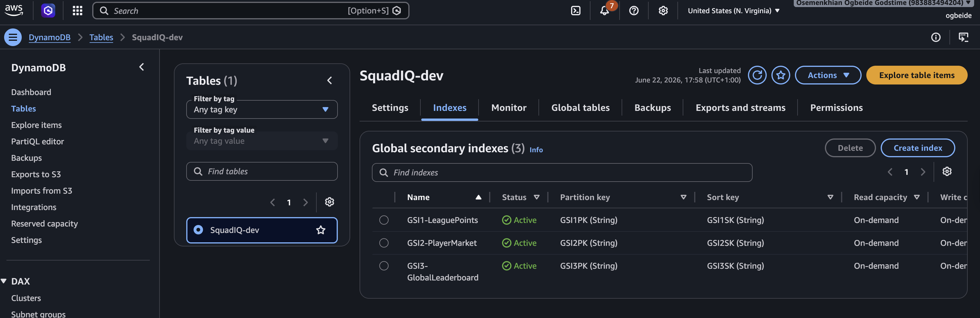
Task: Open the region selector N. Virginia
Action: (x=734, y=11)
